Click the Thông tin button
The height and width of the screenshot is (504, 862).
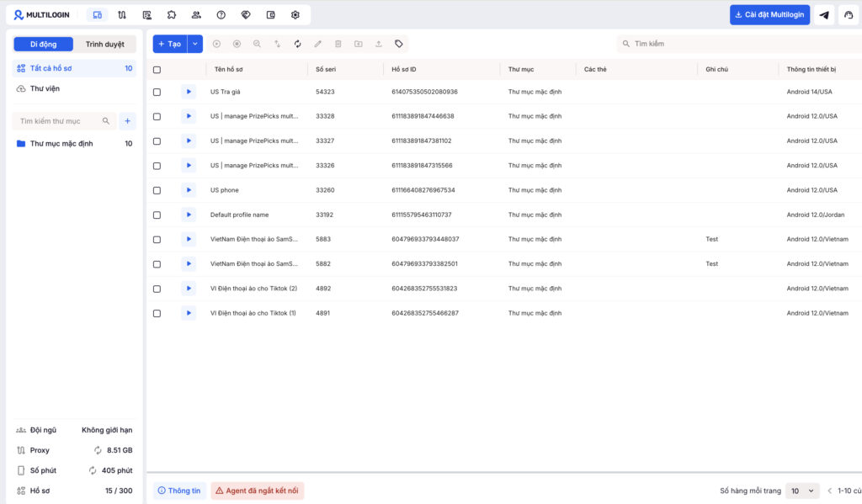pyautogui.click(x=178, y=491)
